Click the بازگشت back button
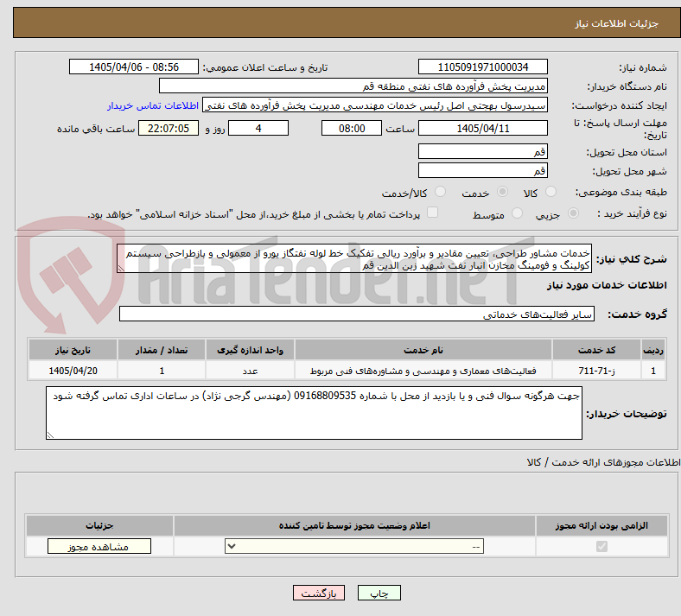 coord(319,593)
